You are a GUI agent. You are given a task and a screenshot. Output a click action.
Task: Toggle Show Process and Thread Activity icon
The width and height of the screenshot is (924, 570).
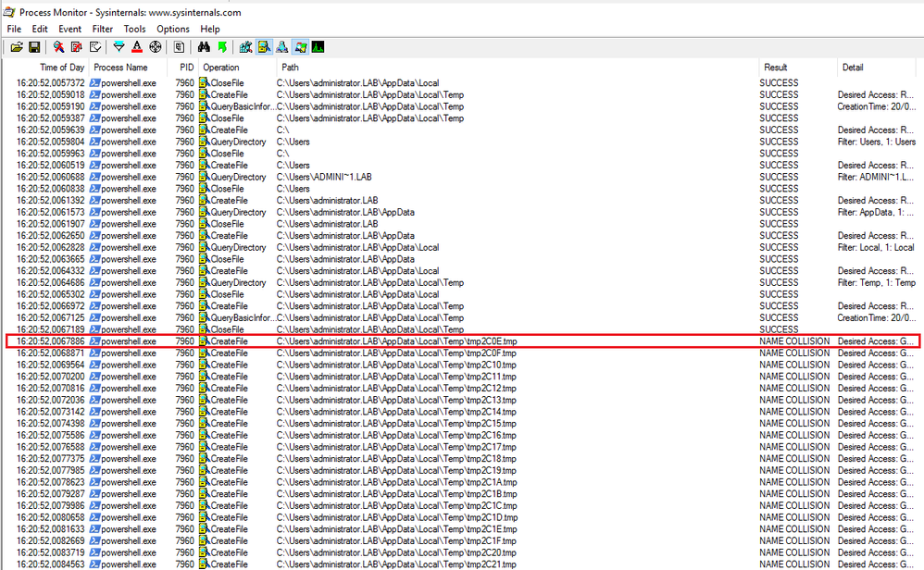301,47
